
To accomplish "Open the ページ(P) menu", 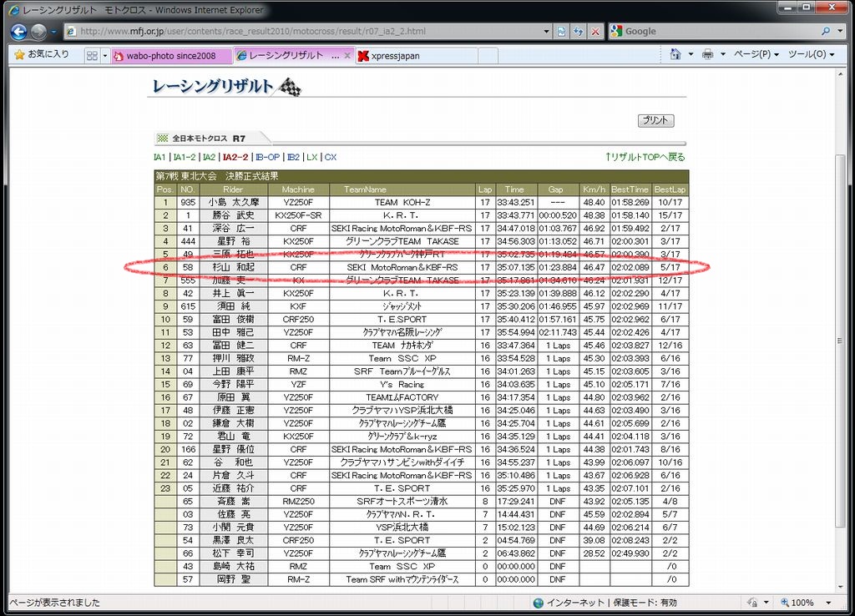I will tap(756, 54).
